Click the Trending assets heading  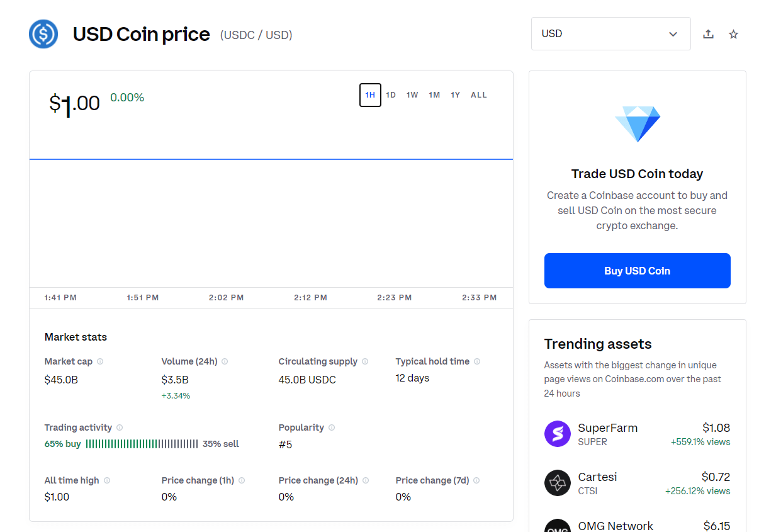(x=598, y=344)
